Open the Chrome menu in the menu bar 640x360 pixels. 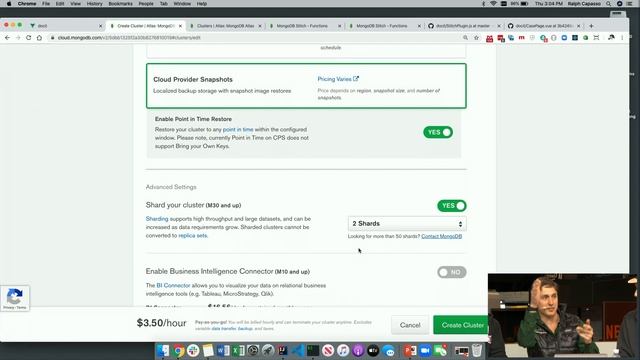(x=27, y=4)
